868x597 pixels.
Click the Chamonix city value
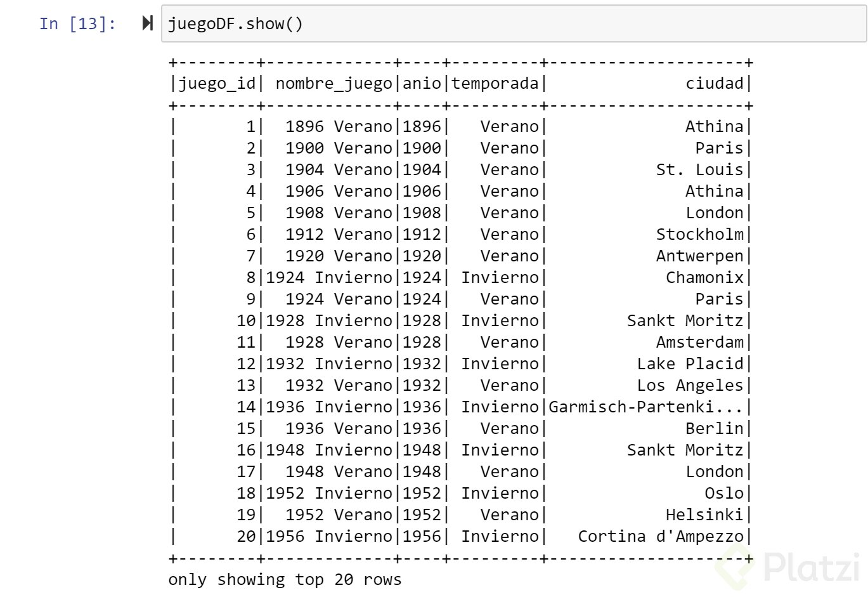coord(704,277)
